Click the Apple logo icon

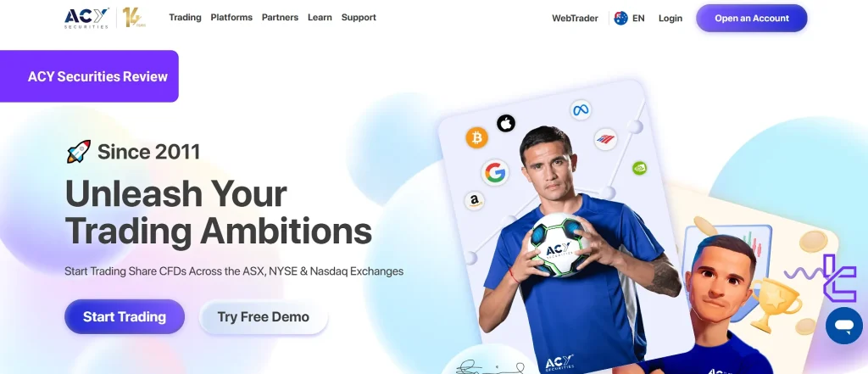[506, 123]
